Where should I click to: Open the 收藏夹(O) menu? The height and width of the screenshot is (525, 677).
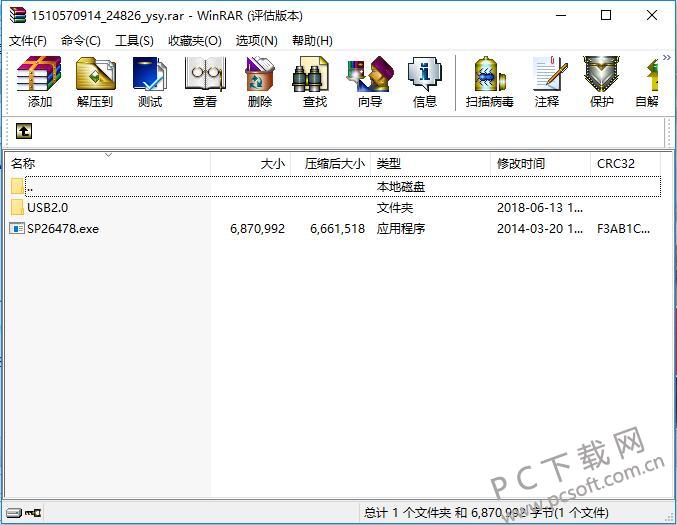tap(195, 41)
